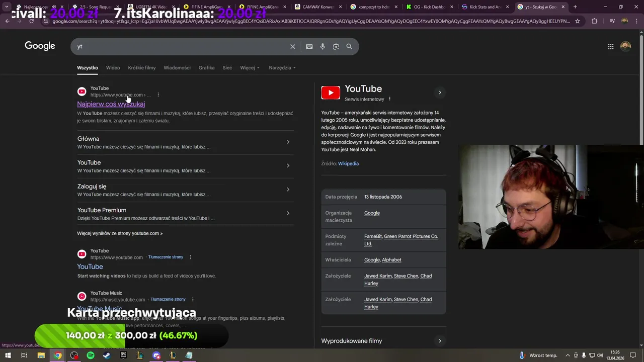
Task: Open Spotify from the taskbar
Action: [x=91, y=355]
